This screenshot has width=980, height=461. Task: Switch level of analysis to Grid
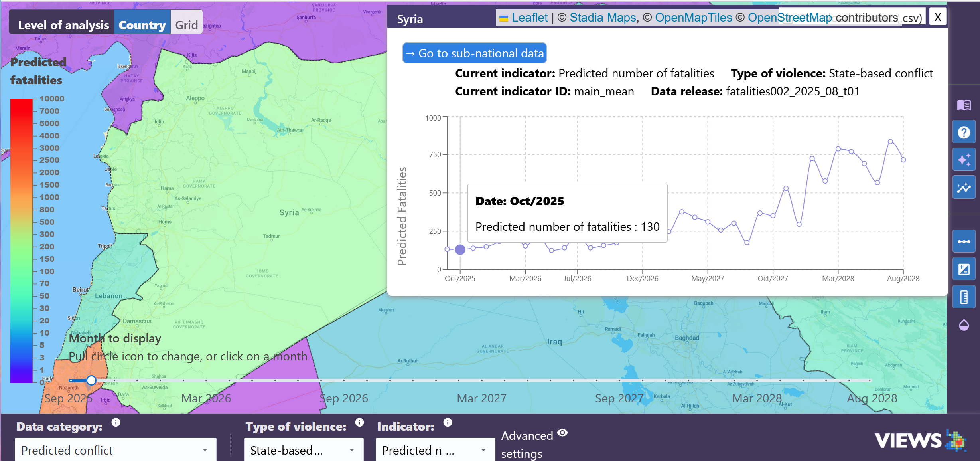click(186, 25)
